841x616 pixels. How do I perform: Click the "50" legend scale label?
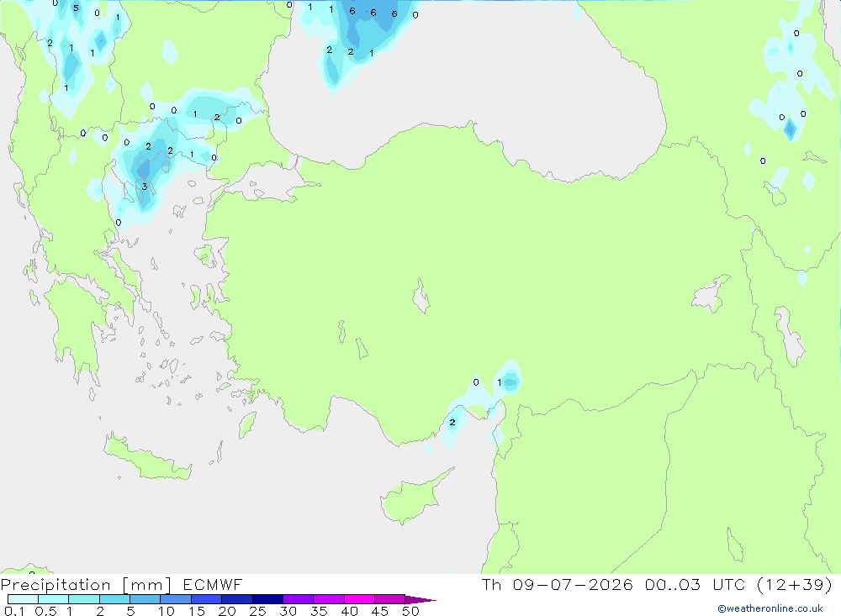click(x=411, y=611)
